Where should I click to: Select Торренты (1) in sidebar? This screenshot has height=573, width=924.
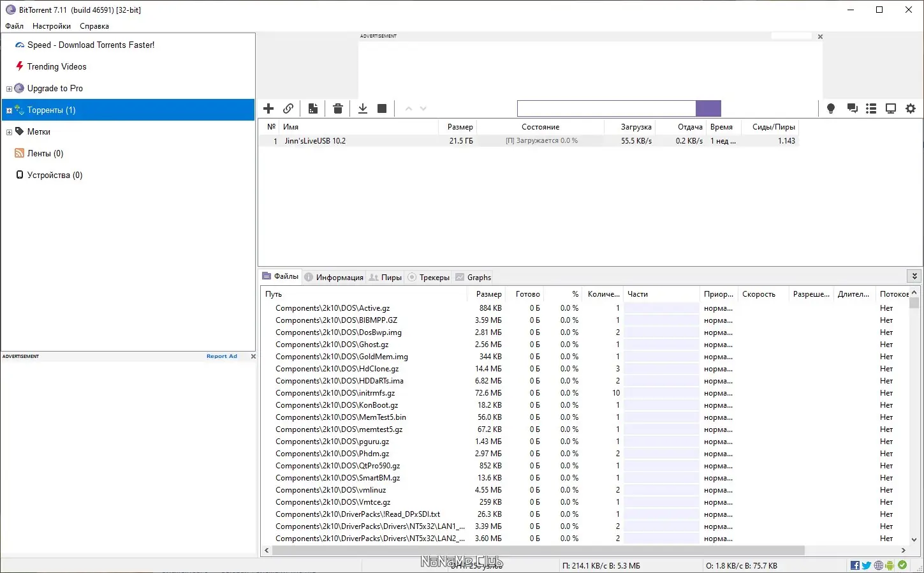128,110
